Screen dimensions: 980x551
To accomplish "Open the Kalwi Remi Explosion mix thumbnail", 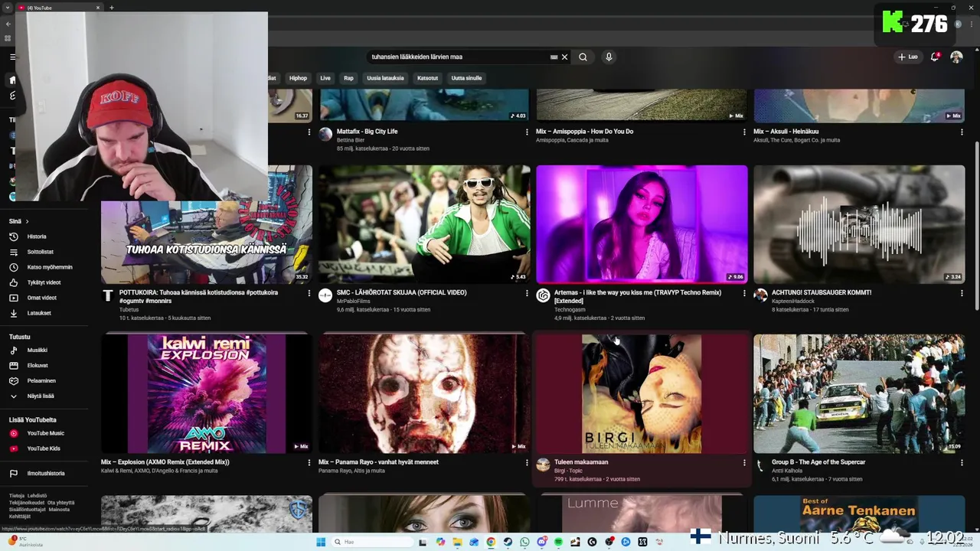I will [x=207, y=393].
